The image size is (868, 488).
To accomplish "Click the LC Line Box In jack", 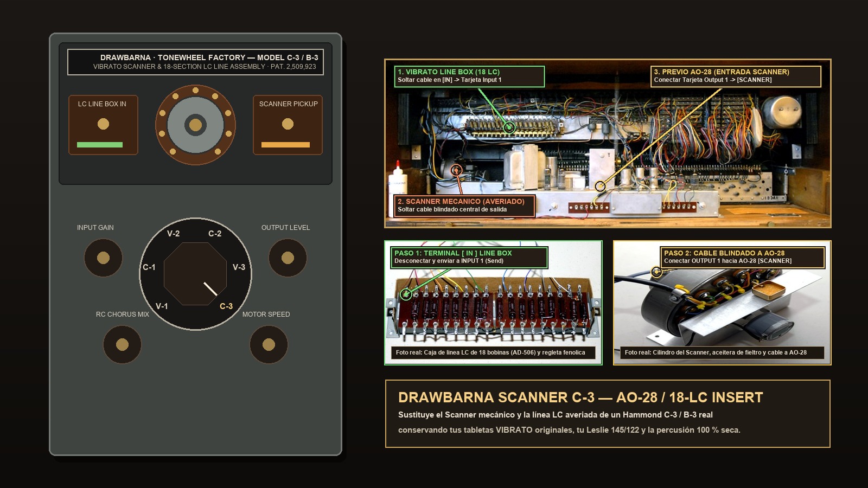I will click(x=103, y=124).
